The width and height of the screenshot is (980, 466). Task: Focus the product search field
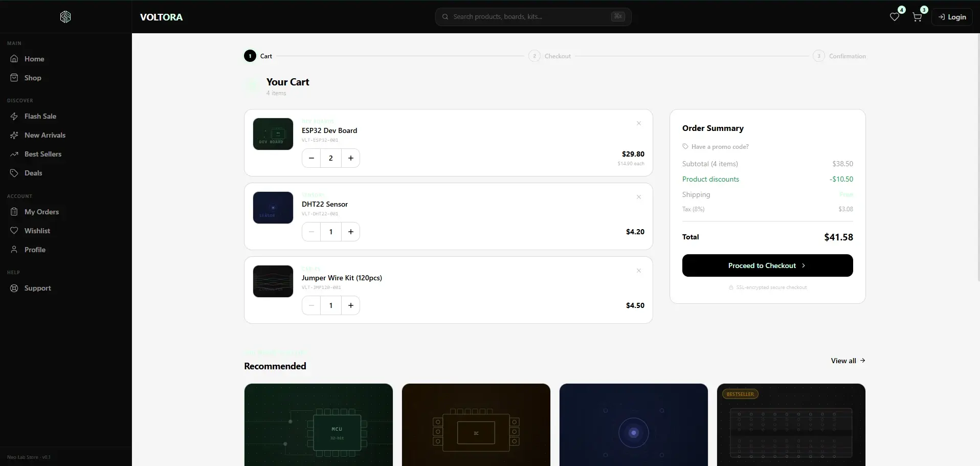pos(533,17)
